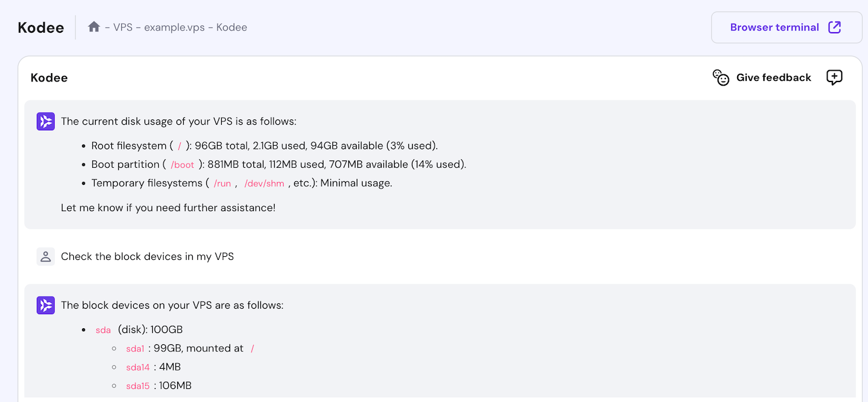The image size is (868, 402).
Task: Click the external link icon on Browser terminal
Action: 835,27
